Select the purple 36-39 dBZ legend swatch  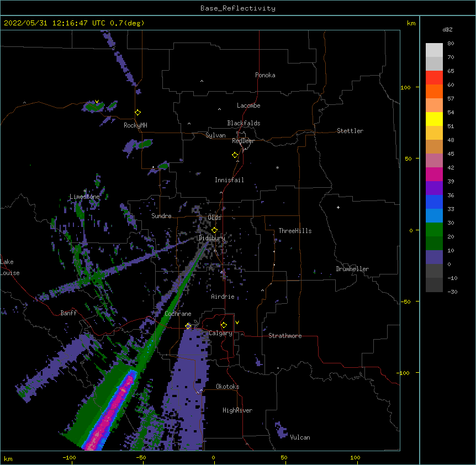[x=434, y=188]
